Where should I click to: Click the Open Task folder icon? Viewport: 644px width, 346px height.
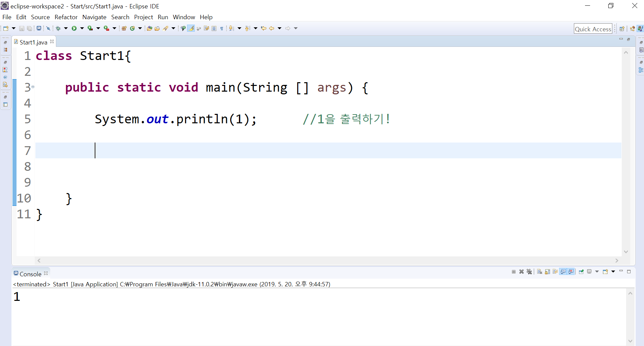tap(157, 28)
